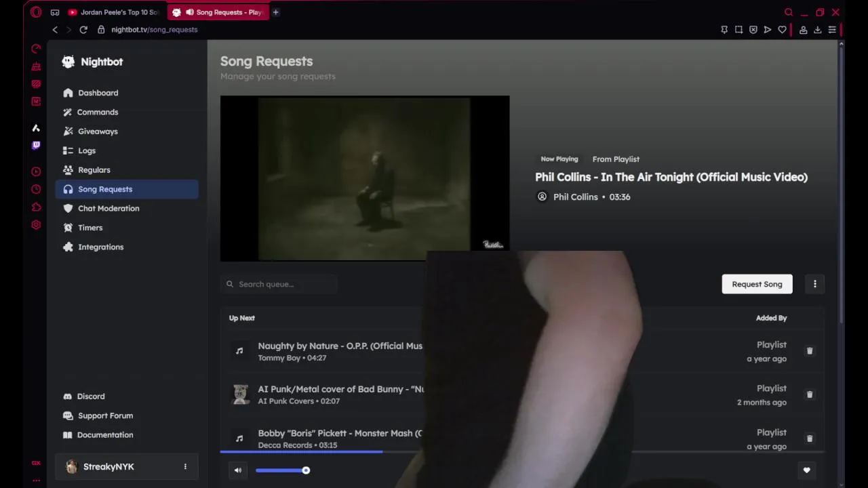
Task: Reload the page
Action: point(83,30)
